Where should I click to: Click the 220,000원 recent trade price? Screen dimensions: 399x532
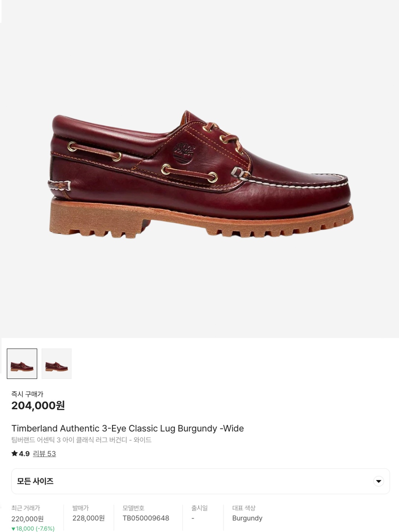click(27, 519)
